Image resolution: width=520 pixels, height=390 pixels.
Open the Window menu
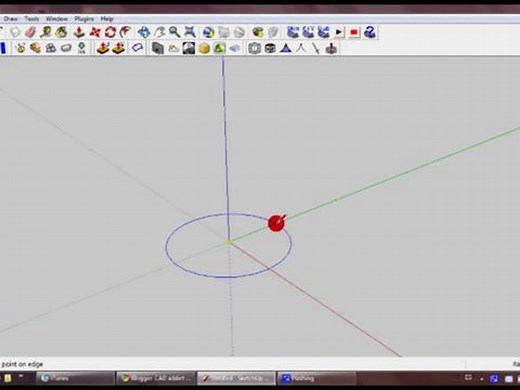point(57,19)
